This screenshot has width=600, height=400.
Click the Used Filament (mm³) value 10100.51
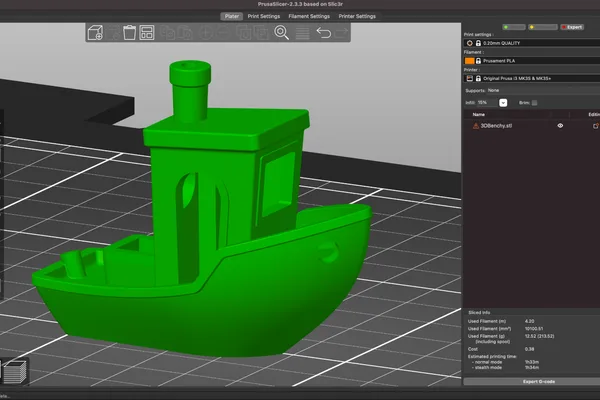(534, 328)
